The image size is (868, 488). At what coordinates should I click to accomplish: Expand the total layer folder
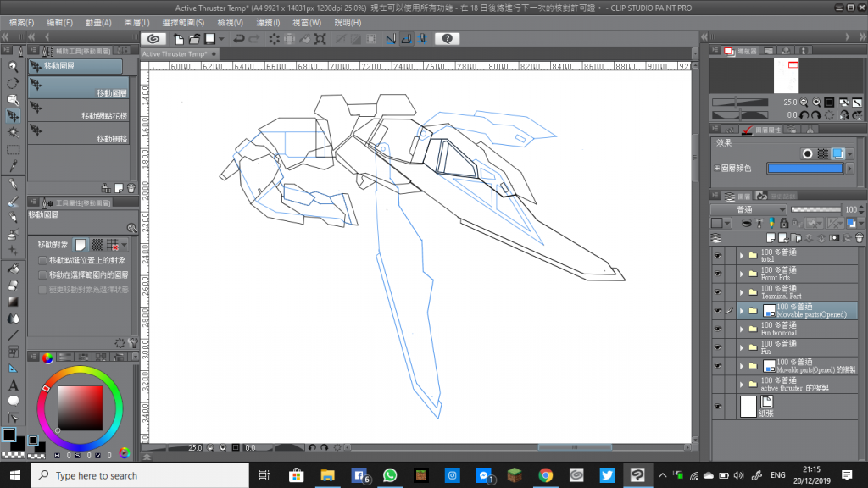742,255
